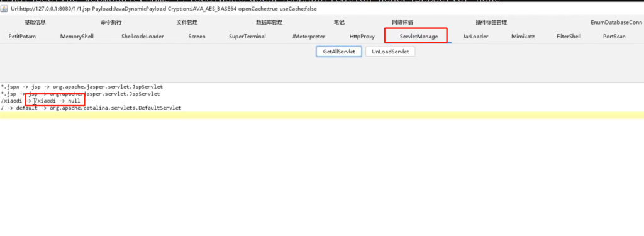Switch to ShellcodeLoader tab
644x236 pixels.
(x=143, y=36)
